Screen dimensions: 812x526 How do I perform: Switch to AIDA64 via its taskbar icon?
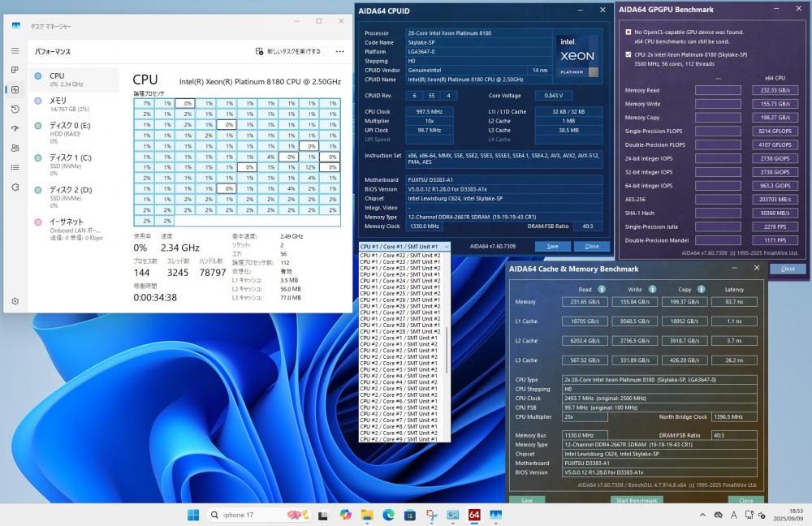[474, 515]
